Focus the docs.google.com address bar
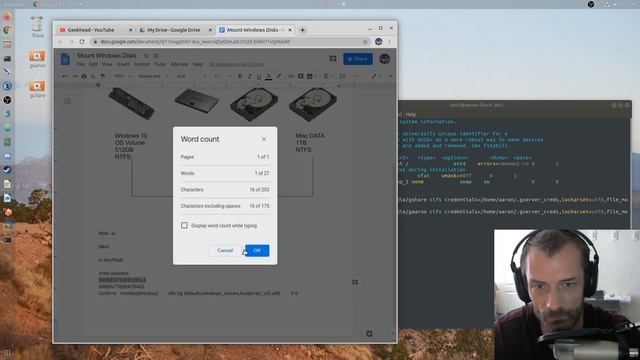This screenshot has width=640, height=360. tap(229, 42)
